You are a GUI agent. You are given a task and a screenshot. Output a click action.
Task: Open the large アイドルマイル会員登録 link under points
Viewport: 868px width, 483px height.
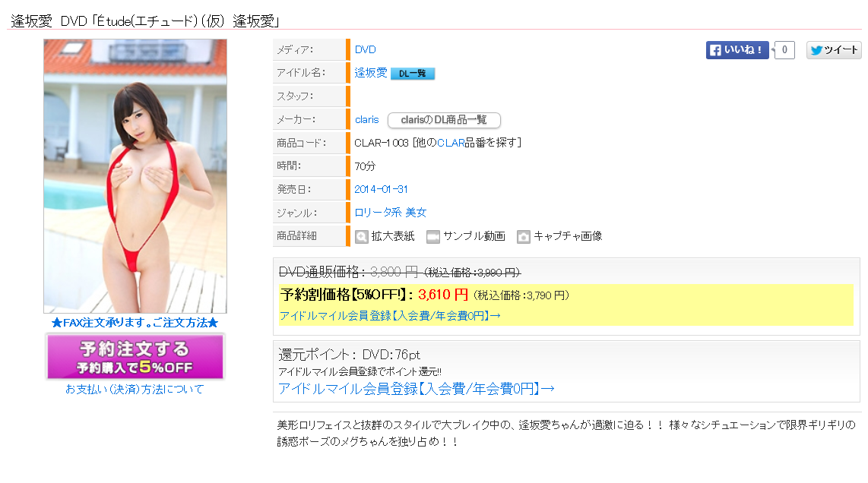click(417, 389)
